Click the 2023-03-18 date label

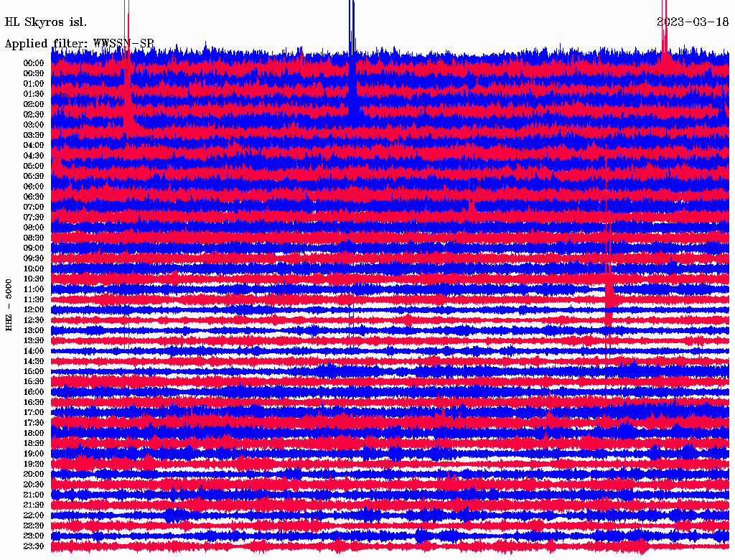click(x=693, y=22)
